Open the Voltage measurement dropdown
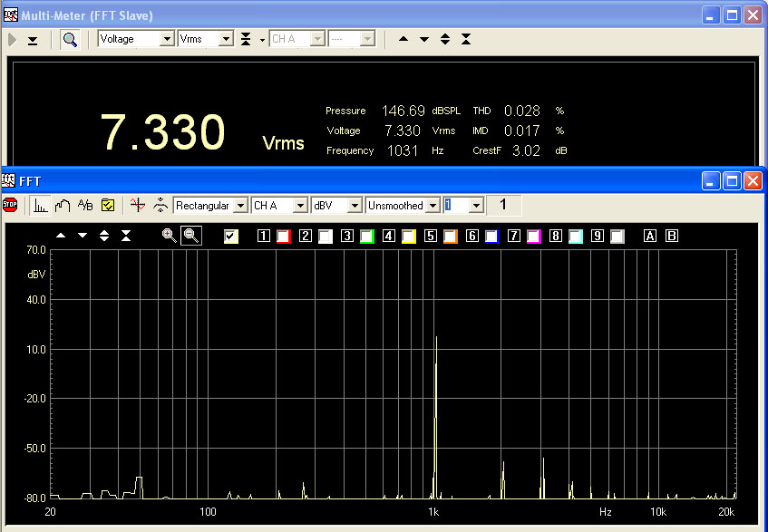Image resolution: width=768 pixels, height=532 pixels. pyautogui.click(x=166, y=39)
